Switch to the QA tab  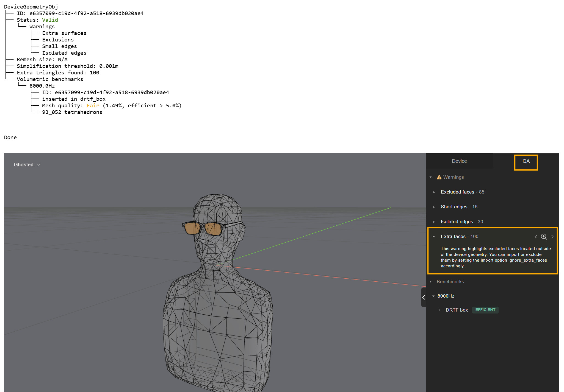526,161
